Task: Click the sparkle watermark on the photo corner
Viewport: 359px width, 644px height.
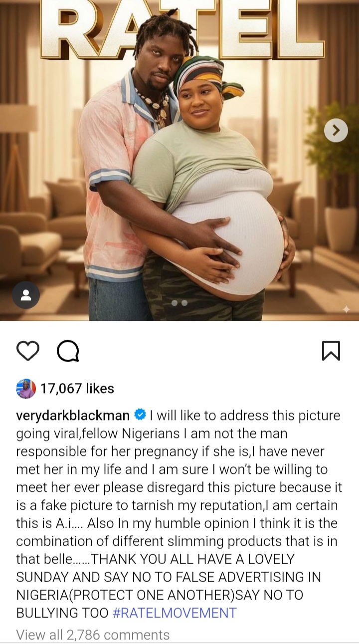Action: point(346,309)
